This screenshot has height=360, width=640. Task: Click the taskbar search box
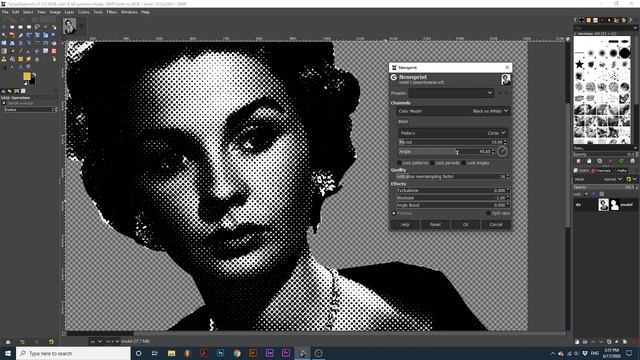pos(73,353)
